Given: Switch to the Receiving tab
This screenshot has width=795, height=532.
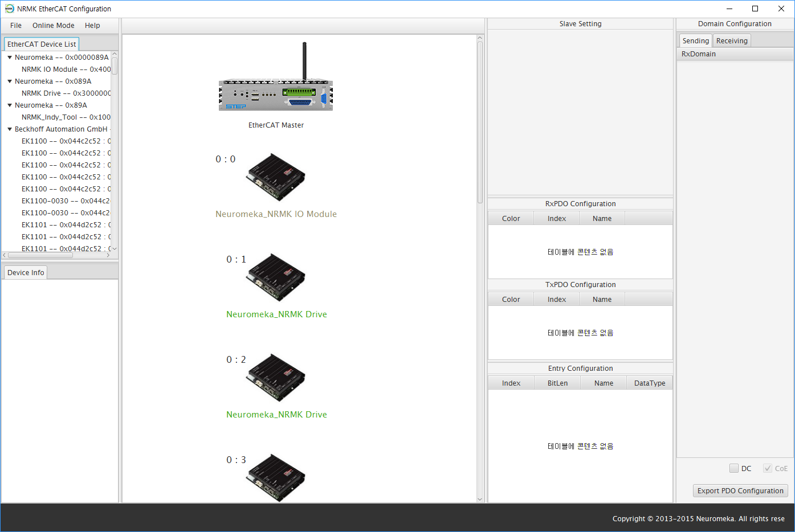Looking at the screenshot, I should (732, 40).
